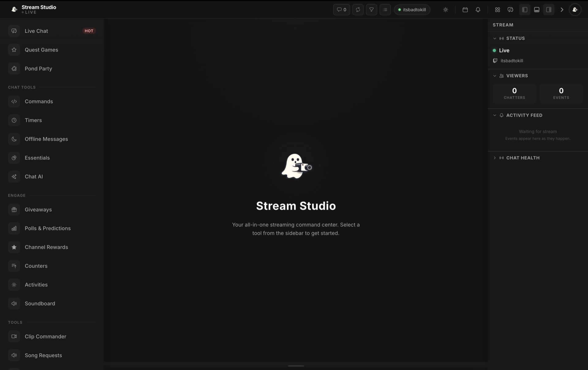
Task: Click the four-squares grid icon
Action: click(498, 10)
